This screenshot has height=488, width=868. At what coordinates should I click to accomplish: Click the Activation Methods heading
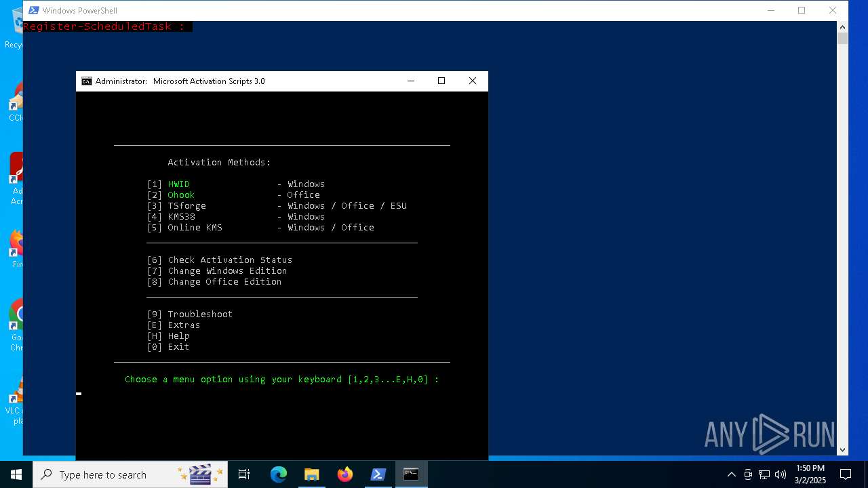point(220,163)
